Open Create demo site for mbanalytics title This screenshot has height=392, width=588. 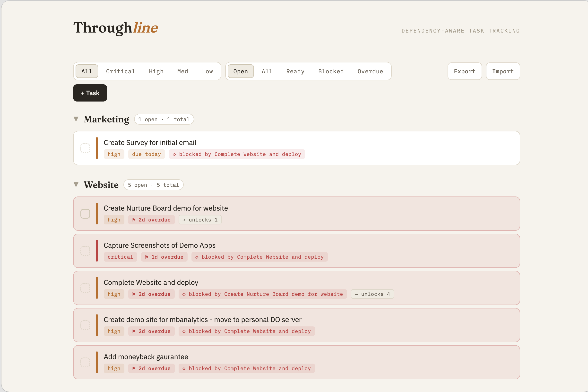tap(203, 319)
